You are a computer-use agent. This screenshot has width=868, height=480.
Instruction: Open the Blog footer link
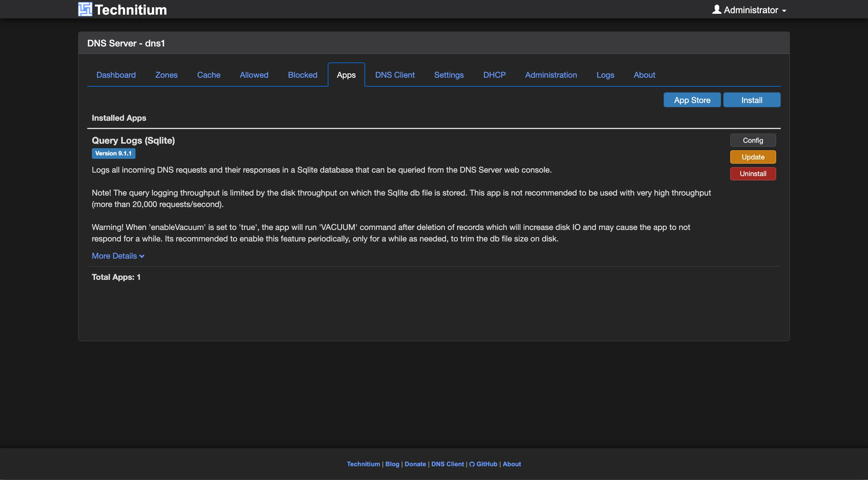pyautogui.click(x=392, y=464)
